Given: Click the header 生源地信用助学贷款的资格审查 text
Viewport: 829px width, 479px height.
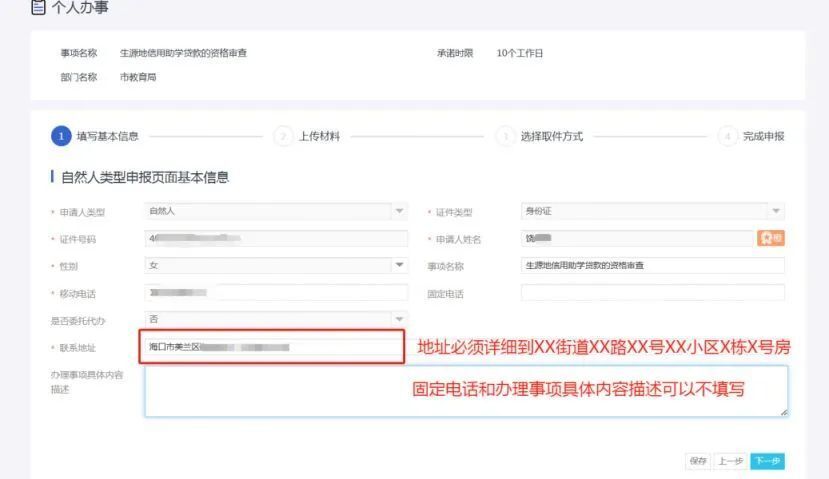Looking at the screenshot, I should 183,53.
